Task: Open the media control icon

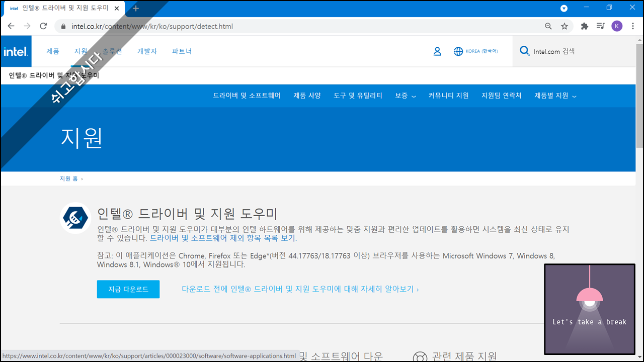Action: click(601, 26)
